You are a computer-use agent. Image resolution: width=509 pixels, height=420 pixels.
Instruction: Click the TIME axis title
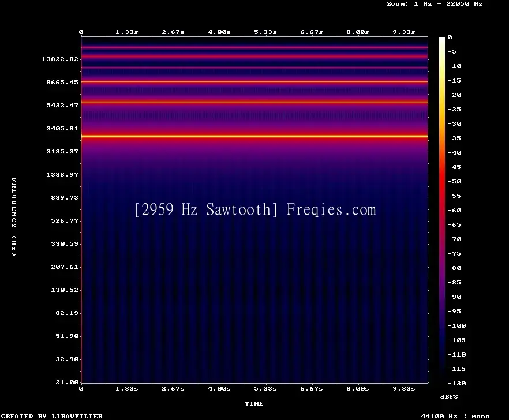point(254,403)
